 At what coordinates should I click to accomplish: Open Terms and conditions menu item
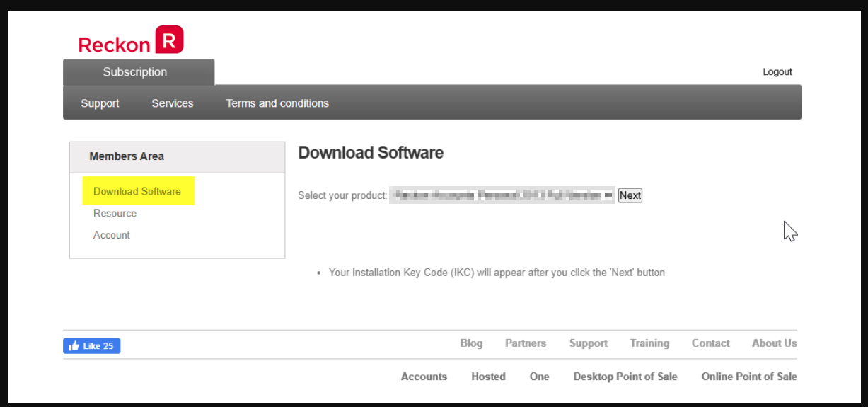[277, 103]
